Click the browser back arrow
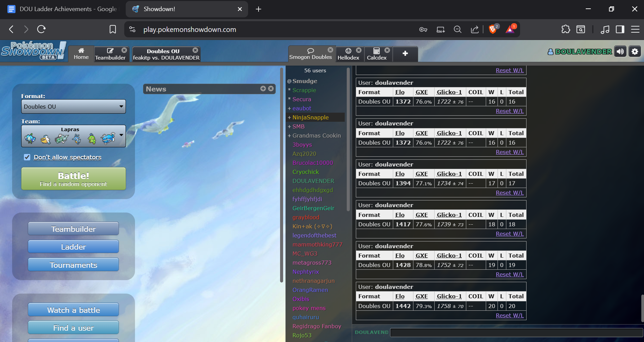 [x=11, y=29]
